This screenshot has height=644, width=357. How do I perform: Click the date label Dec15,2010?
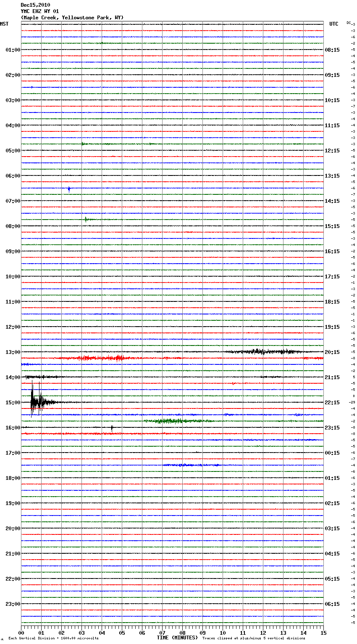(x=35, y=5)
